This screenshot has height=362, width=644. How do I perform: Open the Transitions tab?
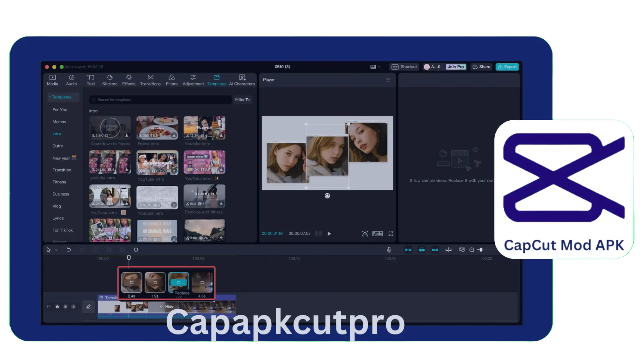[150, 80]
